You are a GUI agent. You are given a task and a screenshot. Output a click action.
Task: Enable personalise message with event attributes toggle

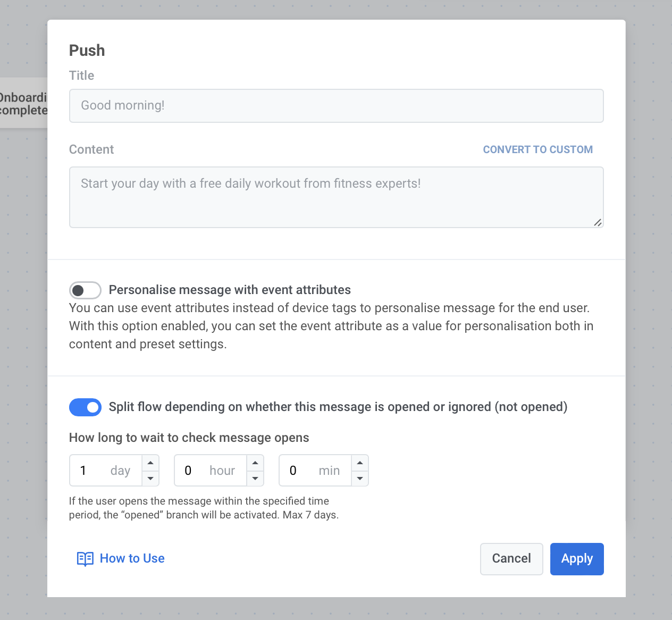point(85,290)
